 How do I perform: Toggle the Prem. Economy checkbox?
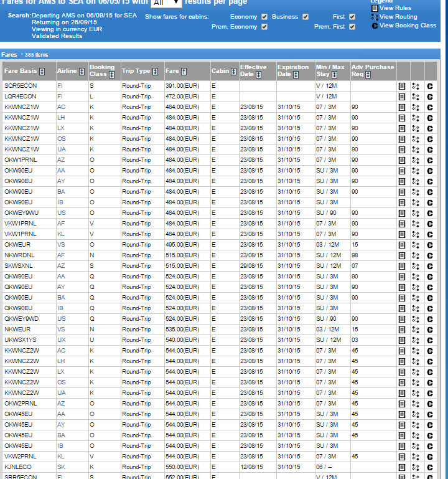coord(264,27)
